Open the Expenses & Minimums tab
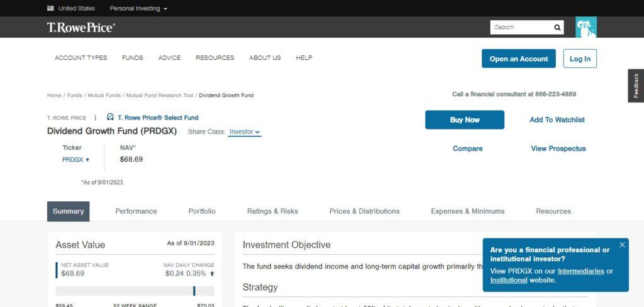 click(x=467, y=211)
